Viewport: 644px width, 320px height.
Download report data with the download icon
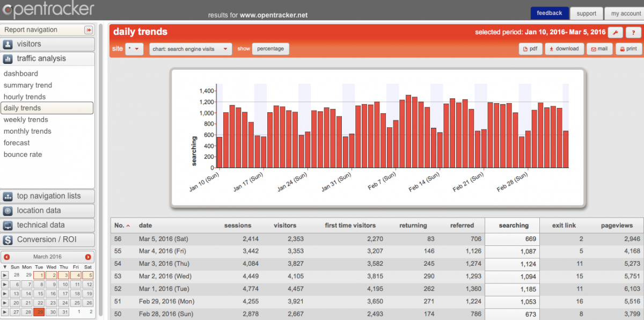pyautogui.click(x=564, y=49)
